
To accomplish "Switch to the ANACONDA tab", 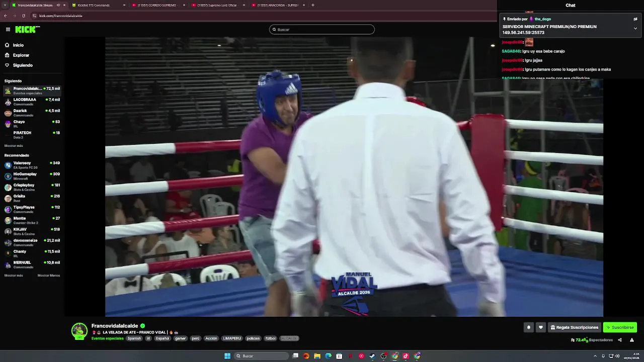I will 278,5.
